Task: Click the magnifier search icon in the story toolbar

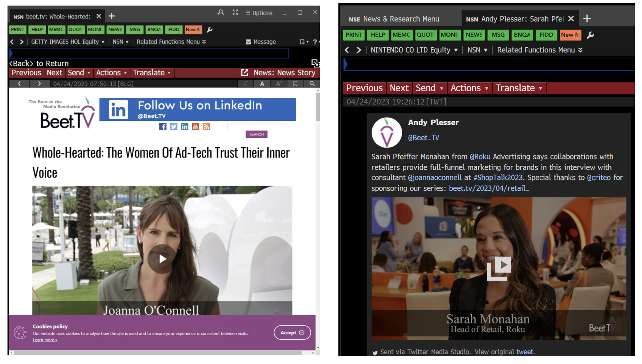Action: [312, 84]
